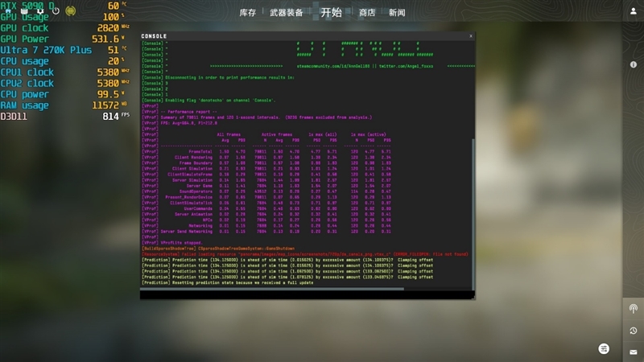This screenshot has width=644, height=362.
Task: Focus the console command input field
Action: point(307,294)
